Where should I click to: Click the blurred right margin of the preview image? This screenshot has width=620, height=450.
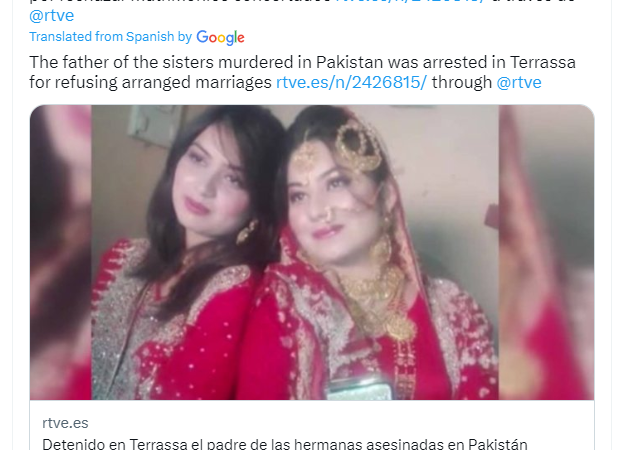point(546,252)
